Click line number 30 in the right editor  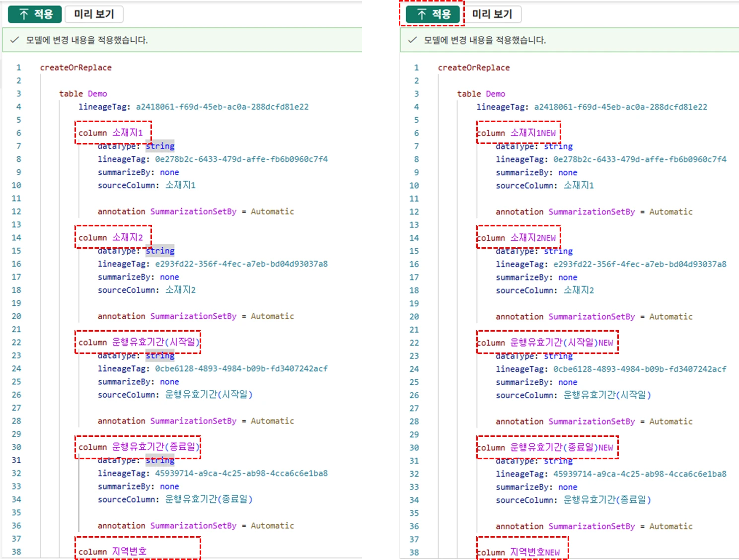[x=414, y=447]
